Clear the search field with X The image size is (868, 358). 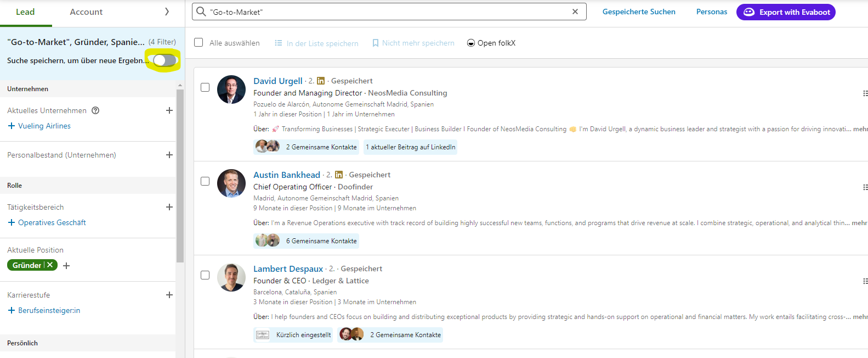pos(575,12)
